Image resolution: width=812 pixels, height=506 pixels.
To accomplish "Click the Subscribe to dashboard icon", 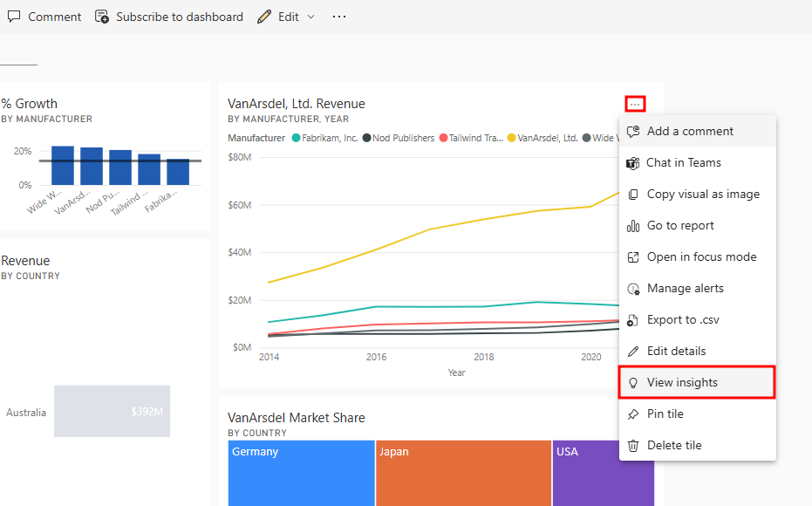I will pyautogui.click(x=102, y=17).
